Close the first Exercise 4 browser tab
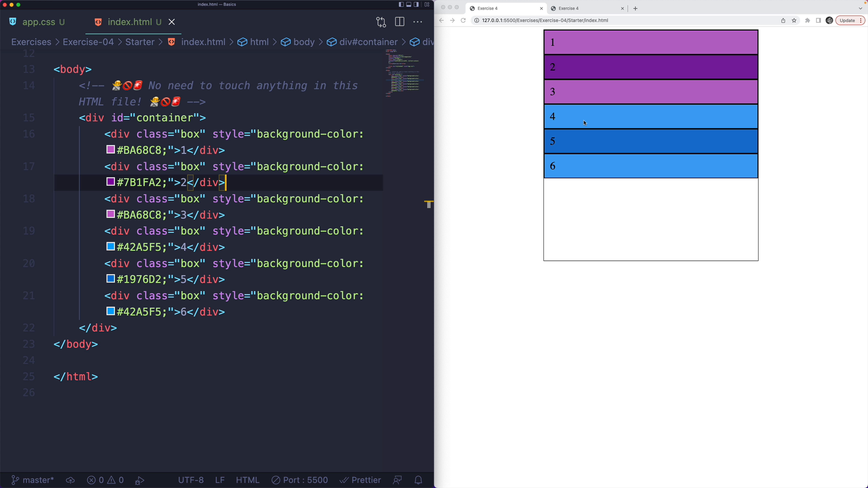The height and width of the screenshot is (488, 868). point(541,9)
